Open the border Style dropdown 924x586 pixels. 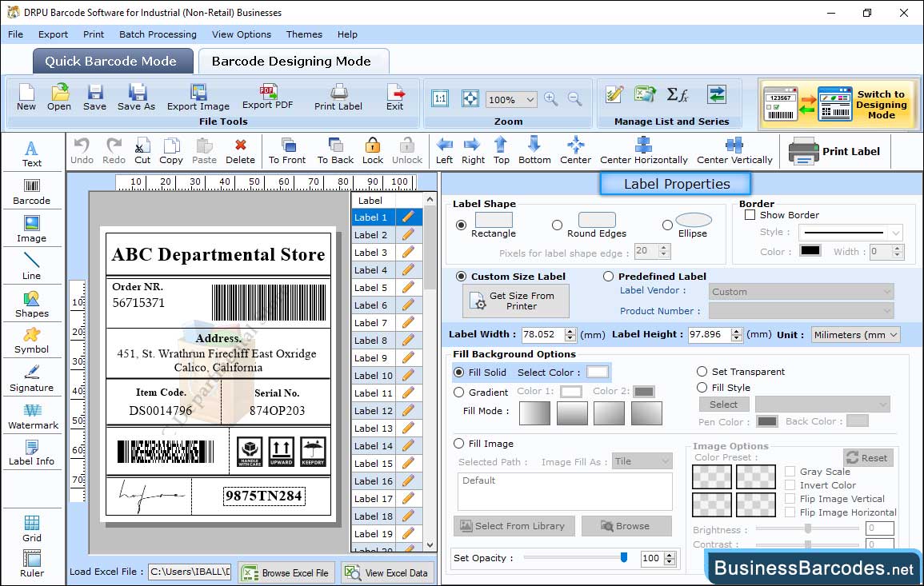tap(850, 233)
